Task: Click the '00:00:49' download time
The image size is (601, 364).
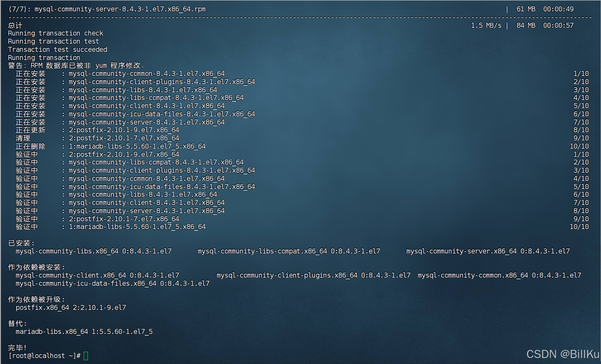Action: 558,9
